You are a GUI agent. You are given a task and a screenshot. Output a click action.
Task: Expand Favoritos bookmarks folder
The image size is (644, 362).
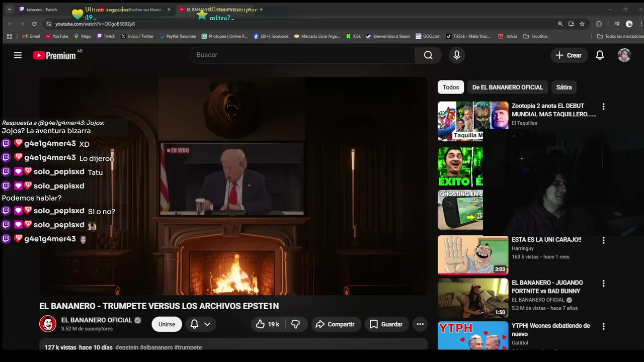pyautogui.click(x=536, y=36)
